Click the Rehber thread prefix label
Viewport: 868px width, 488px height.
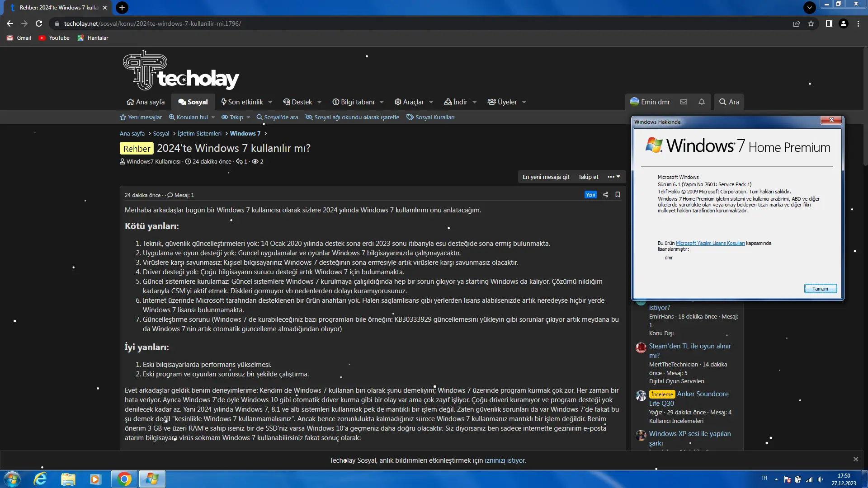137,148
